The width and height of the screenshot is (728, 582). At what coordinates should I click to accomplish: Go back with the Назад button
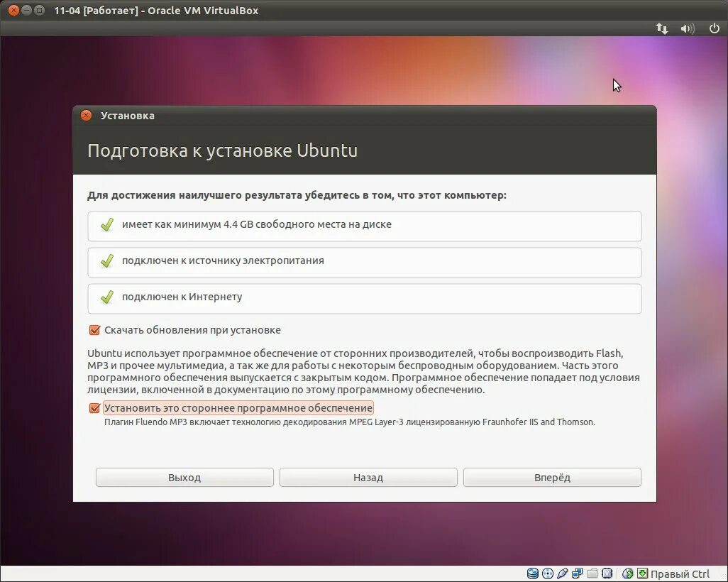point(368,478)
